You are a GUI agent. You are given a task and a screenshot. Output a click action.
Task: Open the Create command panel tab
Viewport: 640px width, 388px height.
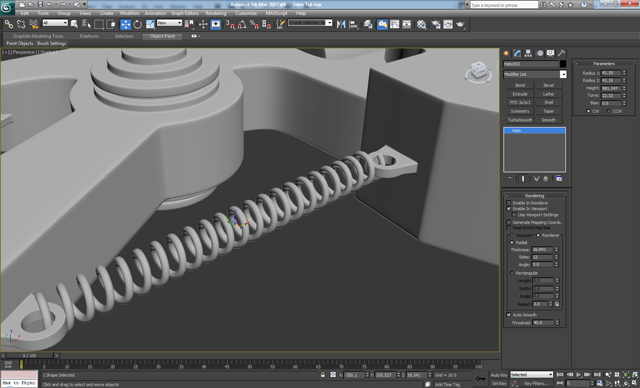[507, 53]
